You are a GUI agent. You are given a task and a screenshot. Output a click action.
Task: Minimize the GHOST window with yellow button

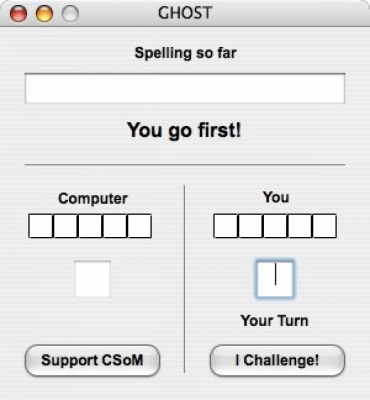[x=44, y=14]
